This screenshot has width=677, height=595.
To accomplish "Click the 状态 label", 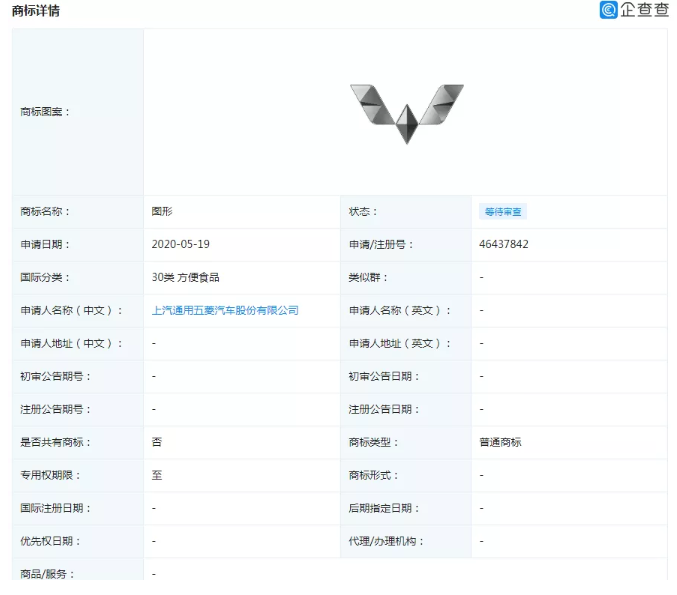I will [x=363, y=211].
